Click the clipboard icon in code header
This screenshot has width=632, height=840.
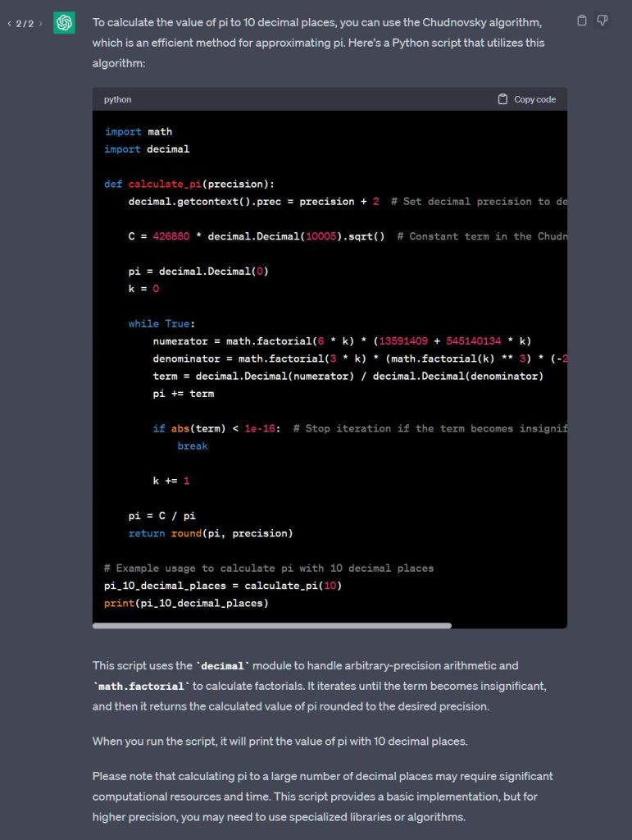pyautogui.click(x=502, y=99)
